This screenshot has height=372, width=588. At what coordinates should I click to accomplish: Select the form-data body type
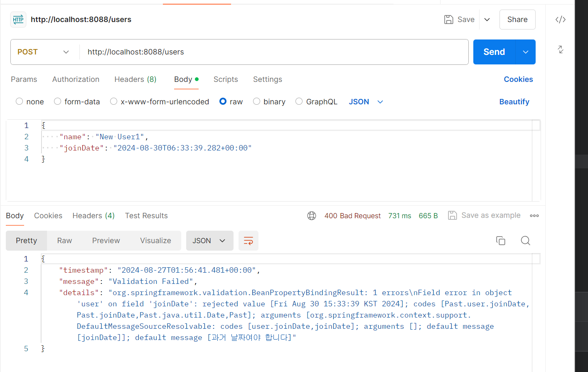coord(58,101)
